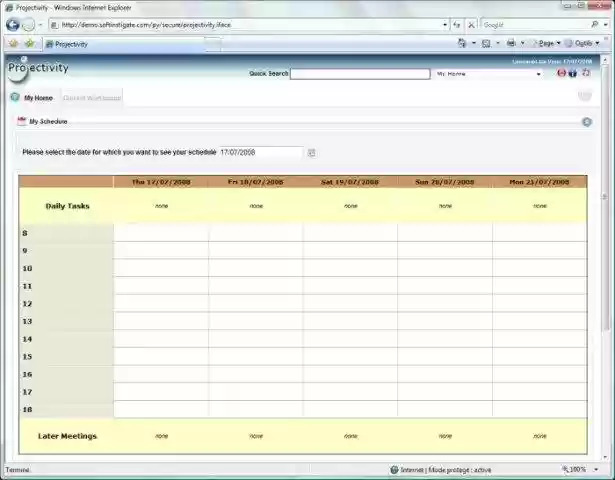The width and height of the screenshot is (615, 480).
Task: Click the Sat 19/07/2008 column header
Action: tap(350, 182)
